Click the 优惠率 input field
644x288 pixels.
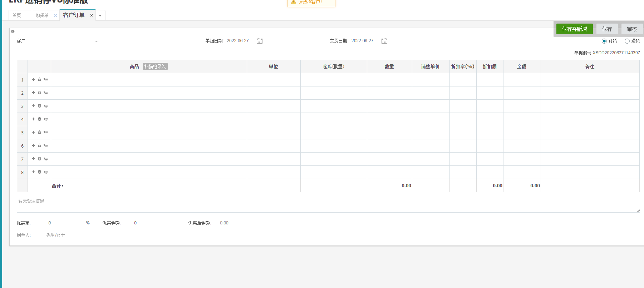tap(66, 223)
